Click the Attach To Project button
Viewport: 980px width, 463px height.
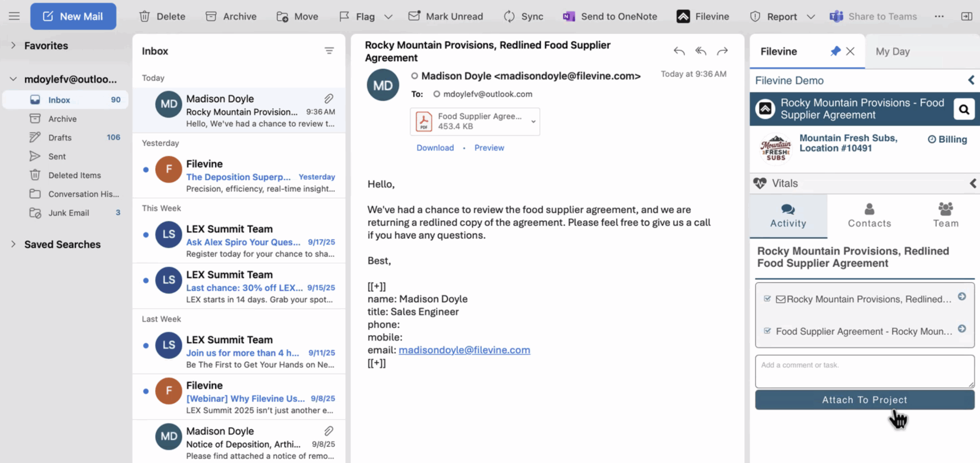pyautogui.click(x=864, y=399)
